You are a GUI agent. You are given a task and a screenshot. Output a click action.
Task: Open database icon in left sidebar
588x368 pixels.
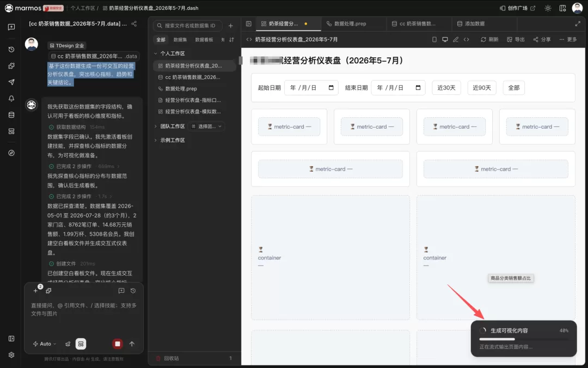[11, 115]
